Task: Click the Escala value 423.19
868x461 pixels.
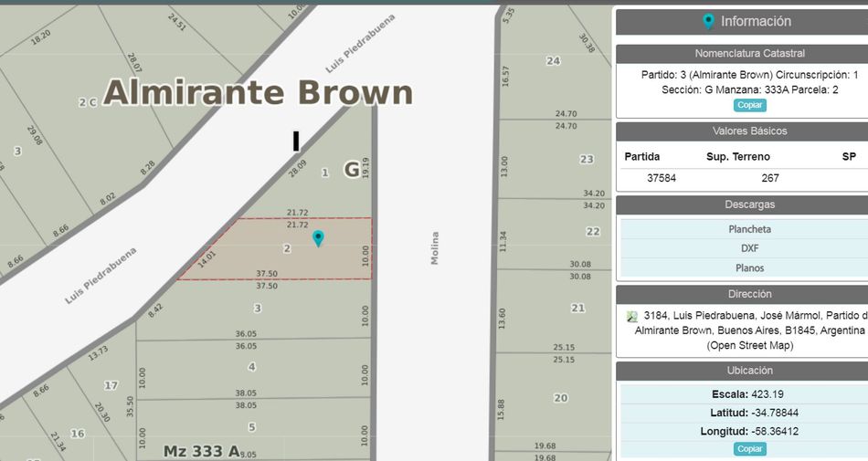Action: [767, 394]
